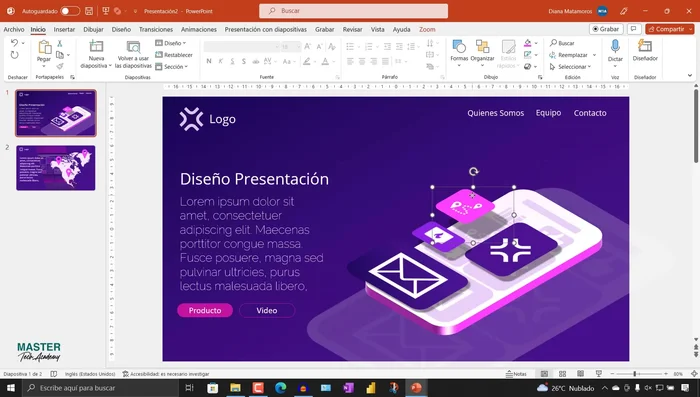Screen dimensions: 700x397
Task: Open the Formas shapes gallery
Action: click(459, 53)
